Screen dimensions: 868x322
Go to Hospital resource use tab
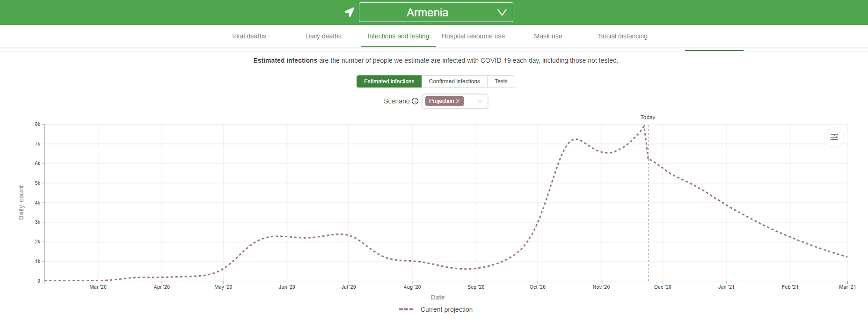pyautogui.click(x=473, y=36)
